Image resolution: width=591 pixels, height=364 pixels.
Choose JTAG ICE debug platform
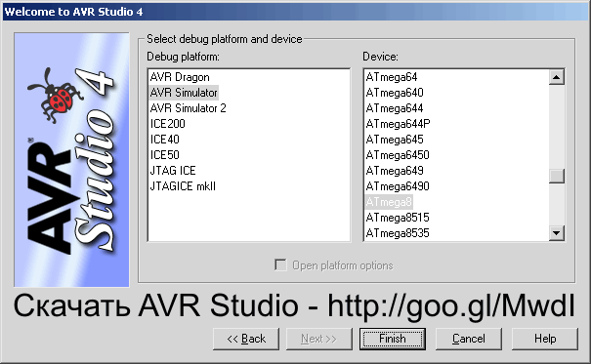point(173,171)
